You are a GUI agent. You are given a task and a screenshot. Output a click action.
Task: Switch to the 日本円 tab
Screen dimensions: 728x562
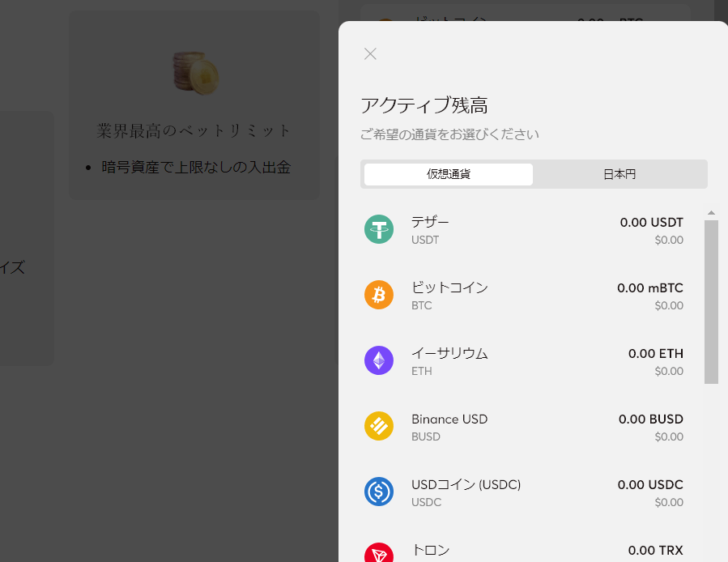[619, 174]
